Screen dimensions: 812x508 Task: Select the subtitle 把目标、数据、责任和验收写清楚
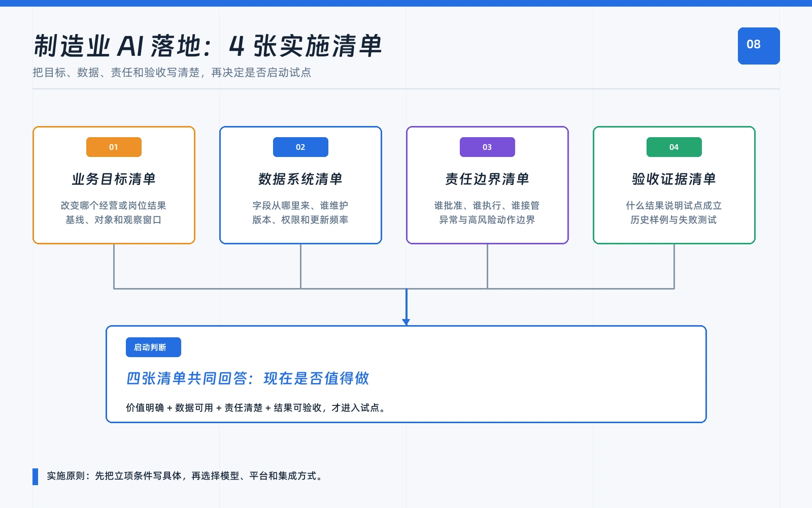(117, 73)
